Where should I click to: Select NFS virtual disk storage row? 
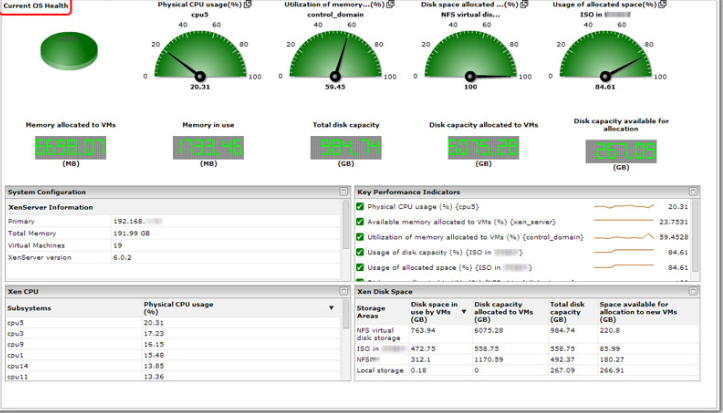[x=377, y=333]
